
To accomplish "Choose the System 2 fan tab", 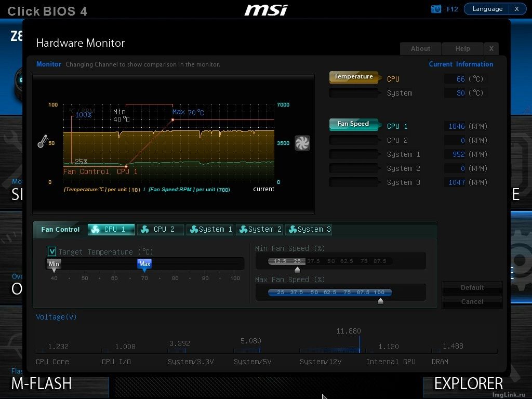I will (259, 229).
